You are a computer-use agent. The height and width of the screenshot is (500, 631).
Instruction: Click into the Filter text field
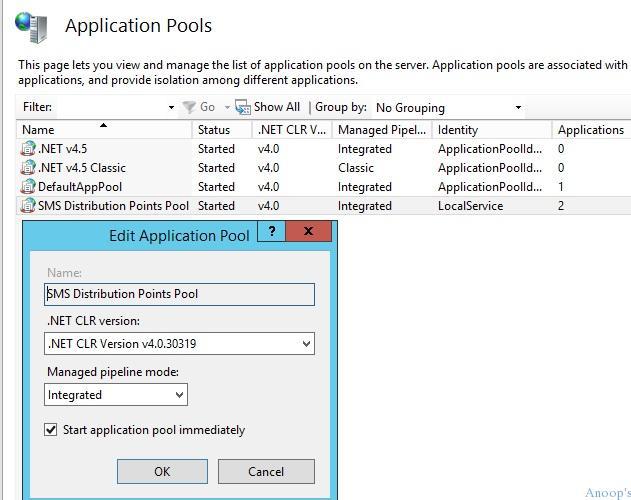coord(111,107)
